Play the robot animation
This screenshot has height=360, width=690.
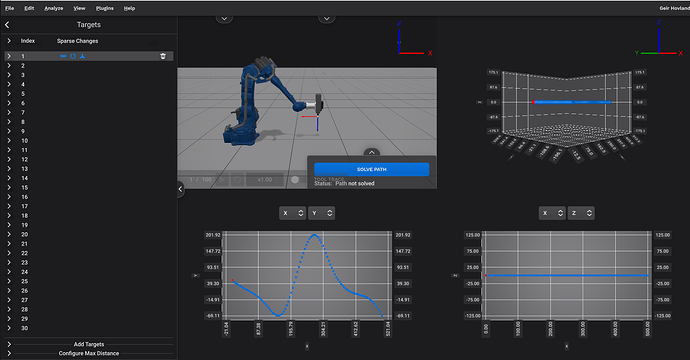point(222,180)
